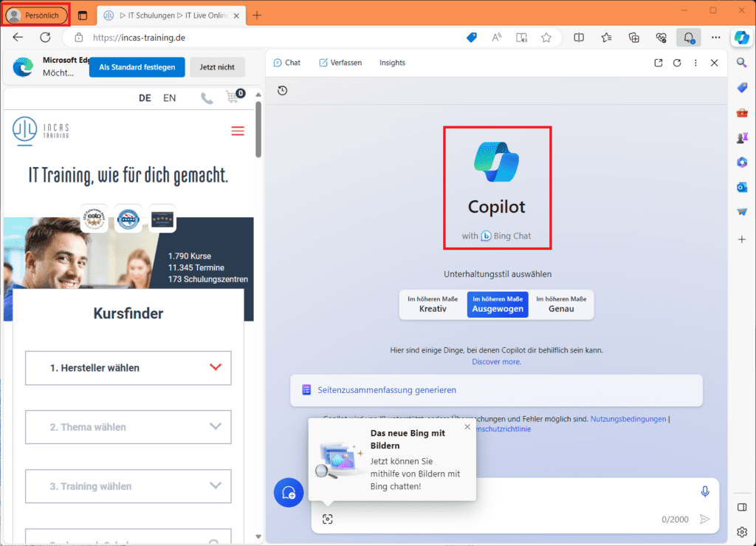Open the shopping price tag icon
756x546 pixels.
(472, 37)
